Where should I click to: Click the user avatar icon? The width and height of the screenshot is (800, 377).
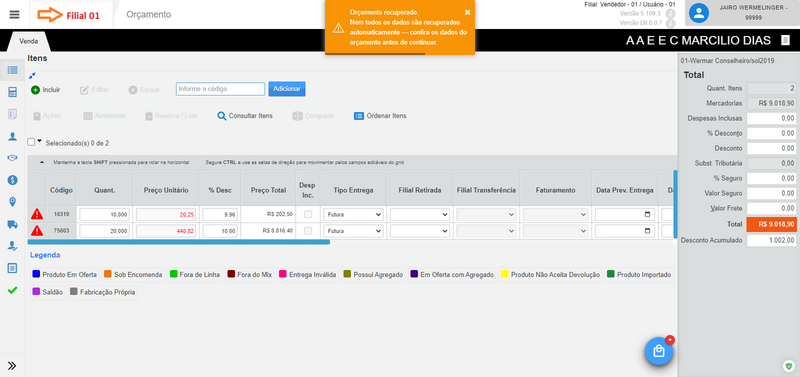tap(698, 14)
